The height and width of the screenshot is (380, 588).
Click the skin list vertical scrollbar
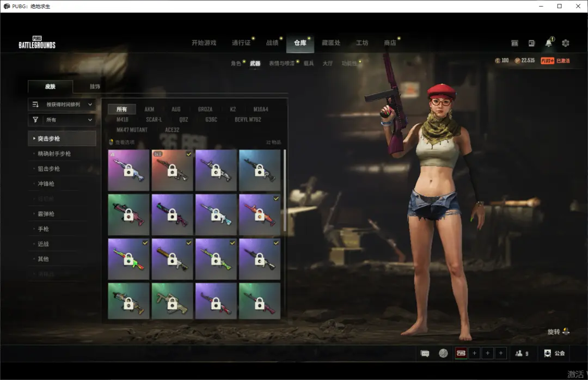click(x=284, y=191)
